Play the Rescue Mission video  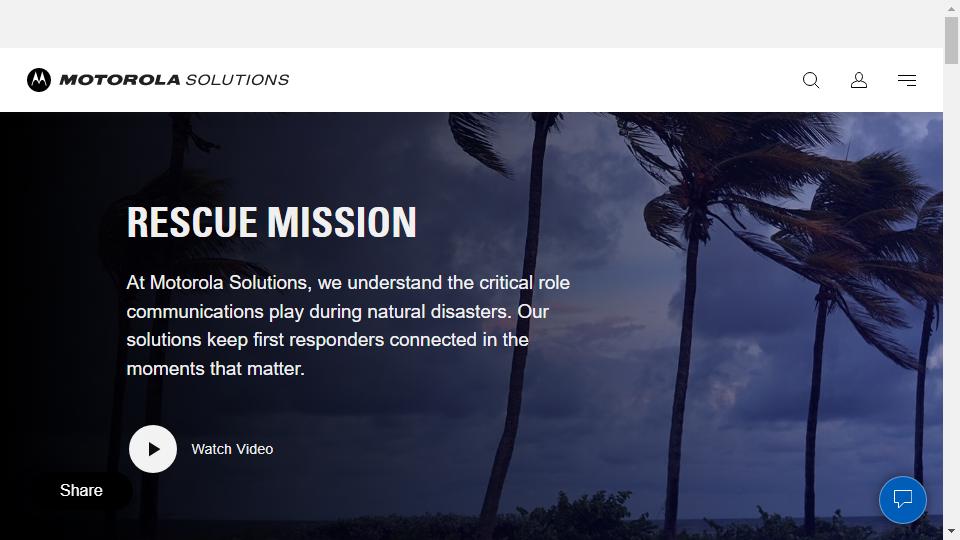[153, 449]
